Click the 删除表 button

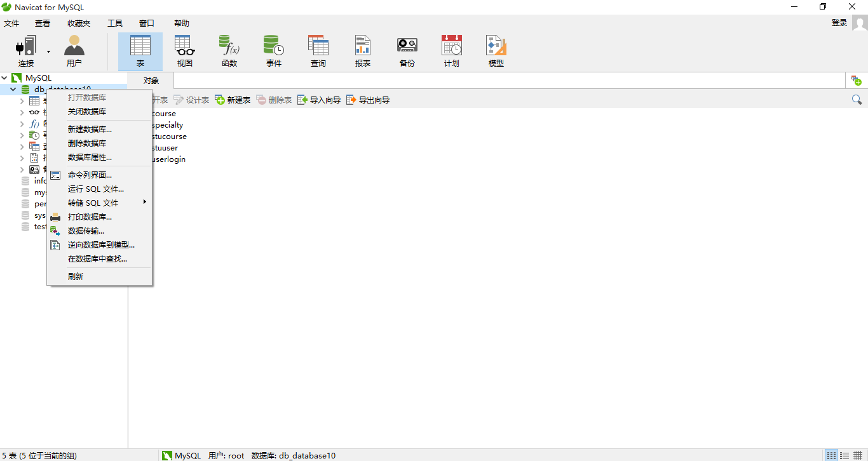pos(274,100)
